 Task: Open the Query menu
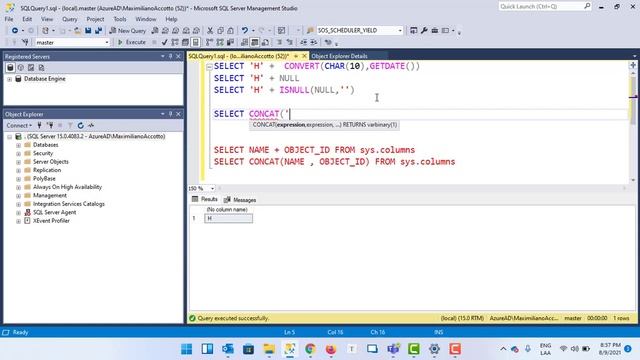[69, 19]
